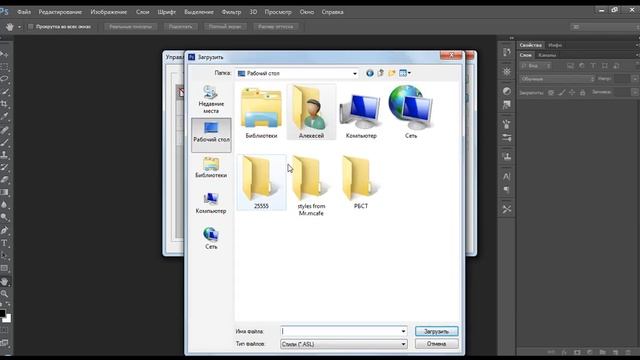Enable scroll all windows checkbox
Viewport: 640px width, 360px height.
(31, 27)
